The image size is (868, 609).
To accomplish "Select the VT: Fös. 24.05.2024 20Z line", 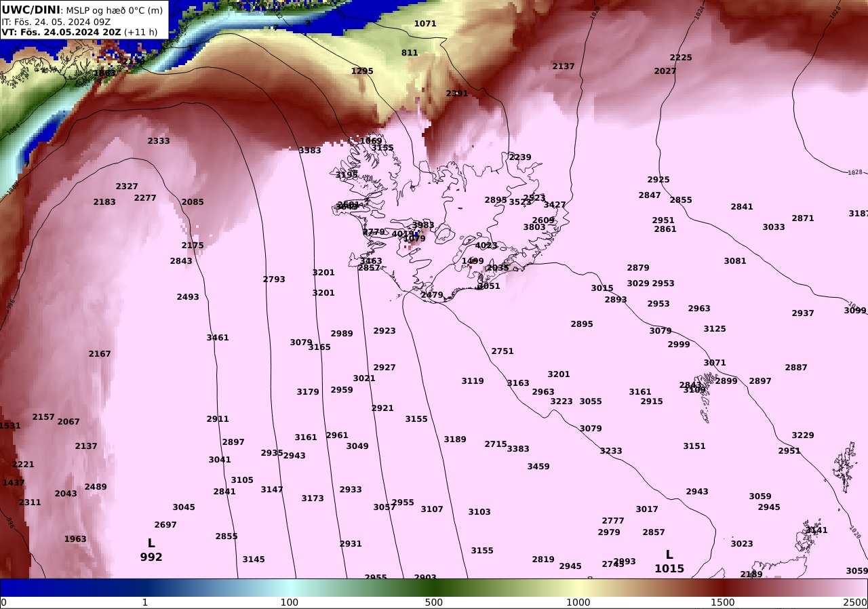I will click(79, 32).
